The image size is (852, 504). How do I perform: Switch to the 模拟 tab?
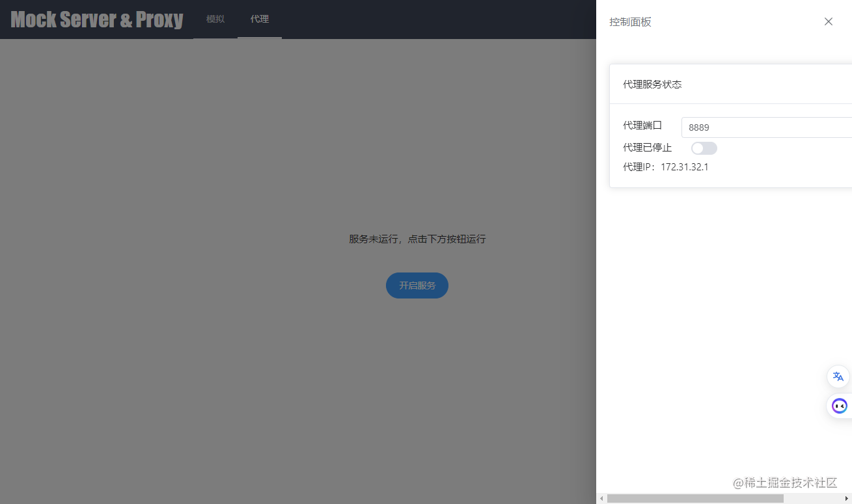coord(215,20)
